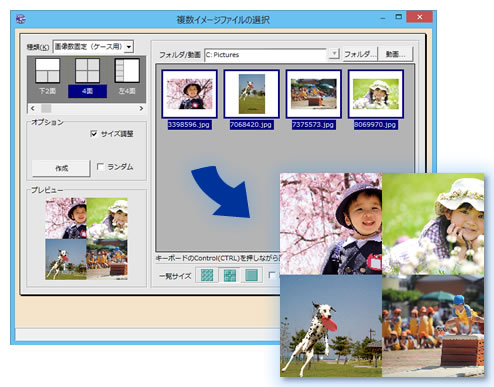Set list size to small thumbnails icon
The width and height of the screenshot is (494, 387).
click(x=207, y=275)
